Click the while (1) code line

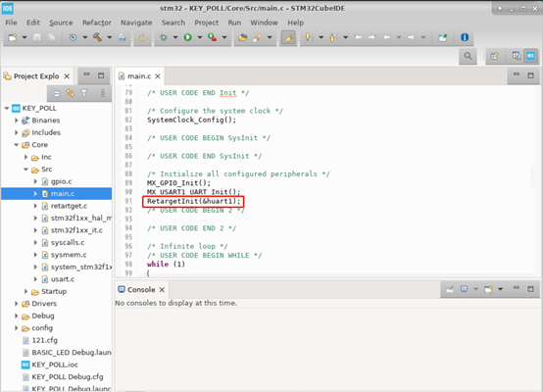pos(167,265)
